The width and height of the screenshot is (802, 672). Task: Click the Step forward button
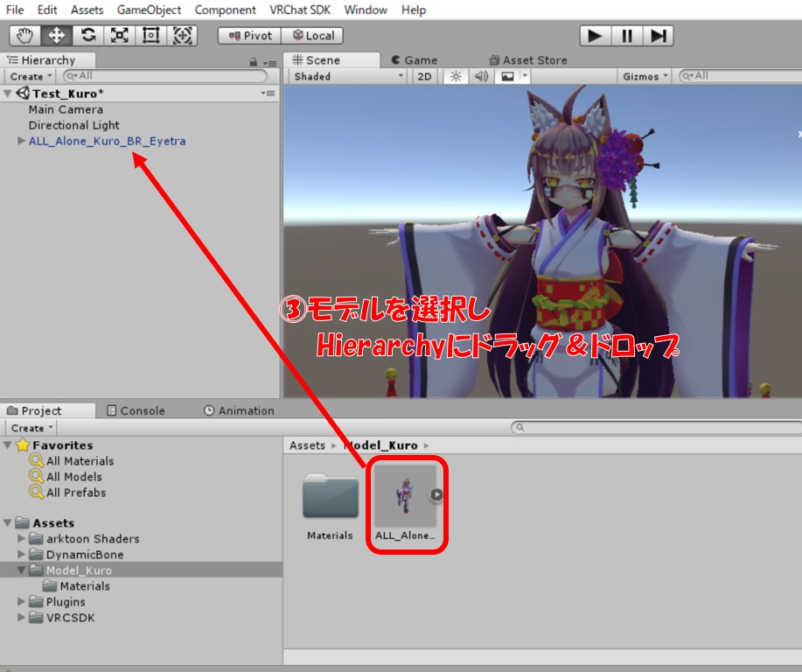click(x=659, y=36)
